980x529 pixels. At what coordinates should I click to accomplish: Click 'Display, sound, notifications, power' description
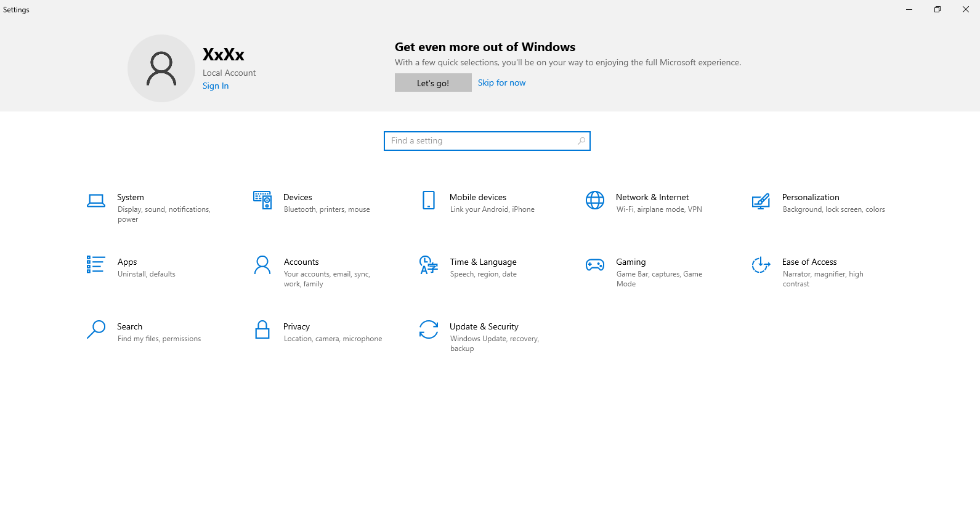click(x=164, y=214)
